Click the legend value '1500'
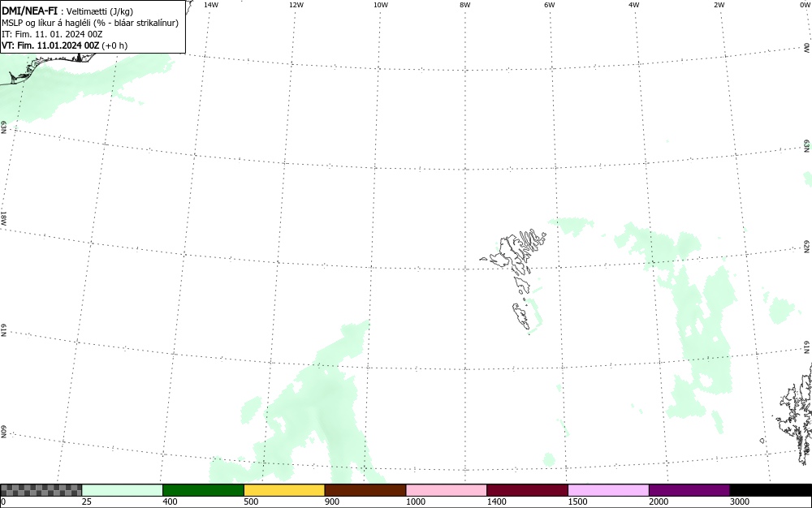 (x=577, y=502)
